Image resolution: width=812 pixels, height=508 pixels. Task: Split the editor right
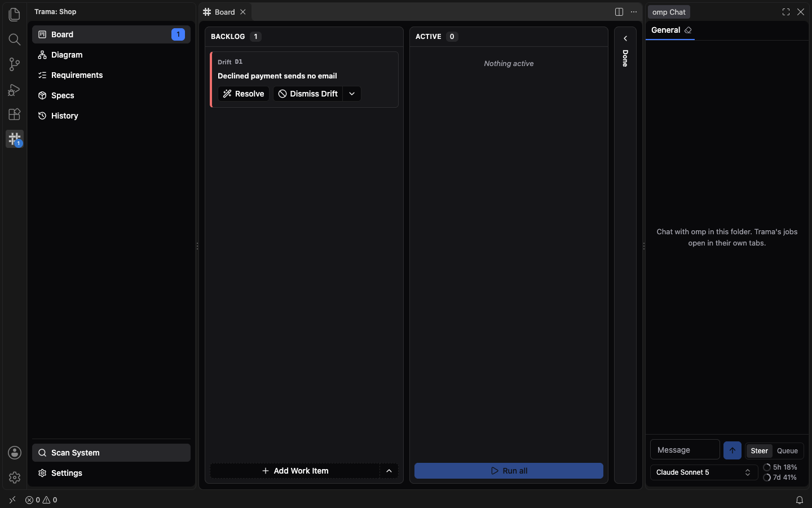[619, 12]
